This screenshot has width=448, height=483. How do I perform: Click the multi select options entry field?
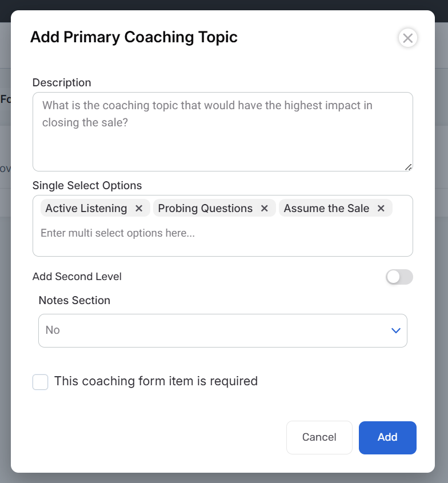point(223,233)
